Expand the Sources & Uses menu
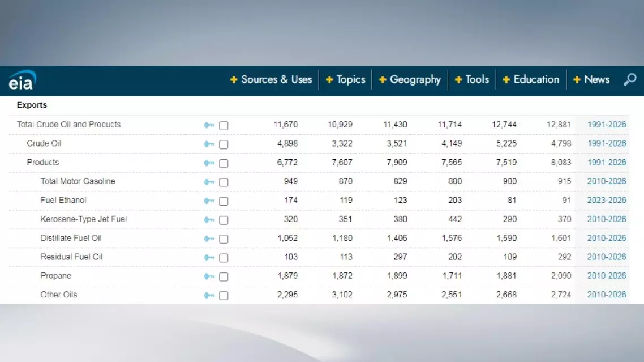This screenshot has width=644, height=362. (271, 80)
